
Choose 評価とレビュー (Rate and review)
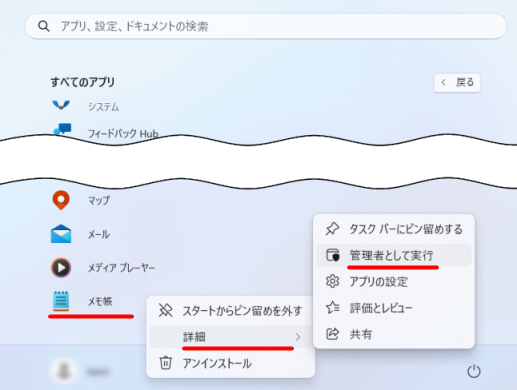coord(394,308)
